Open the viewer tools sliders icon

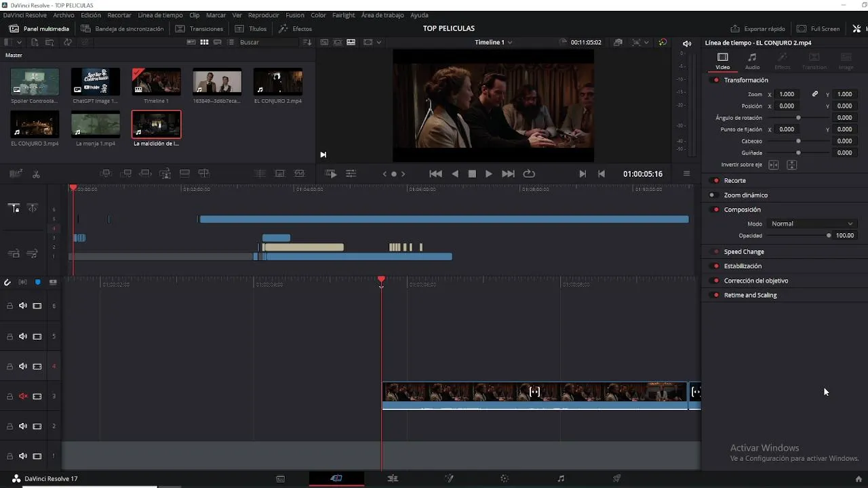pos(351,174)
